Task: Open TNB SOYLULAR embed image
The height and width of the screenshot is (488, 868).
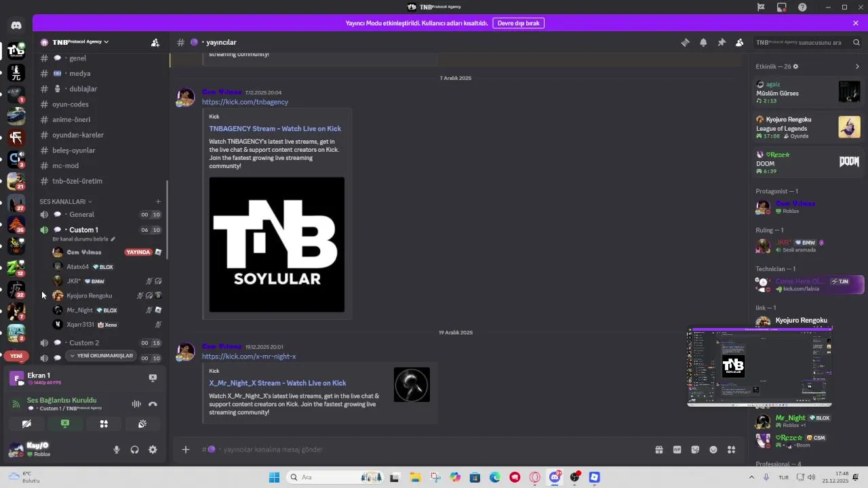Action: pyautogui.click(x=277, y=245)
